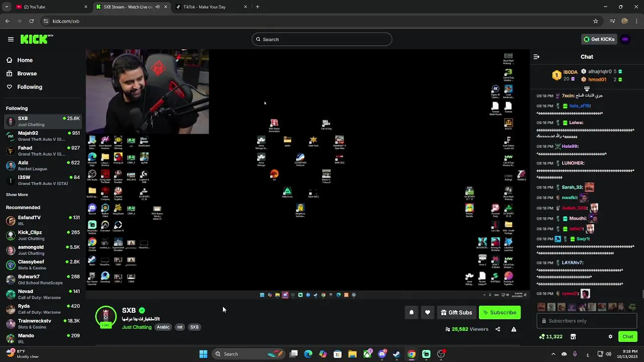Bookmark the page with the star icon
644x362 pixels.
click(596, 21)
